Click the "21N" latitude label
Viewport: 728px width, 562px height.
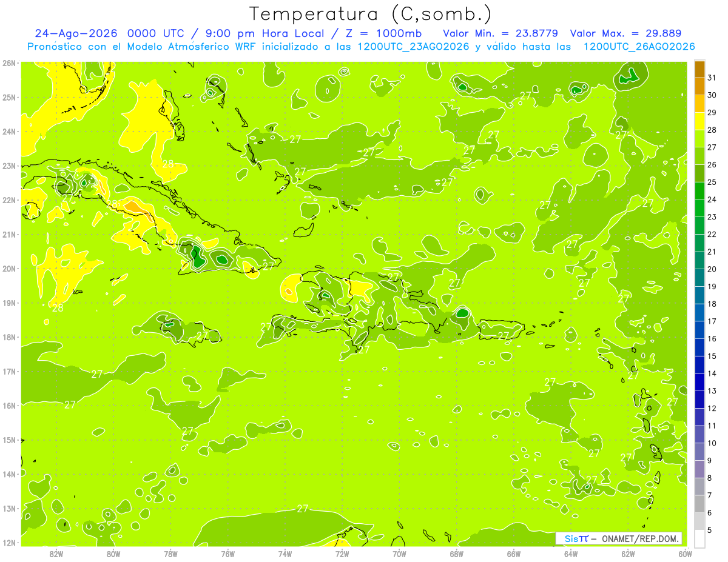(x=8, y=234)
